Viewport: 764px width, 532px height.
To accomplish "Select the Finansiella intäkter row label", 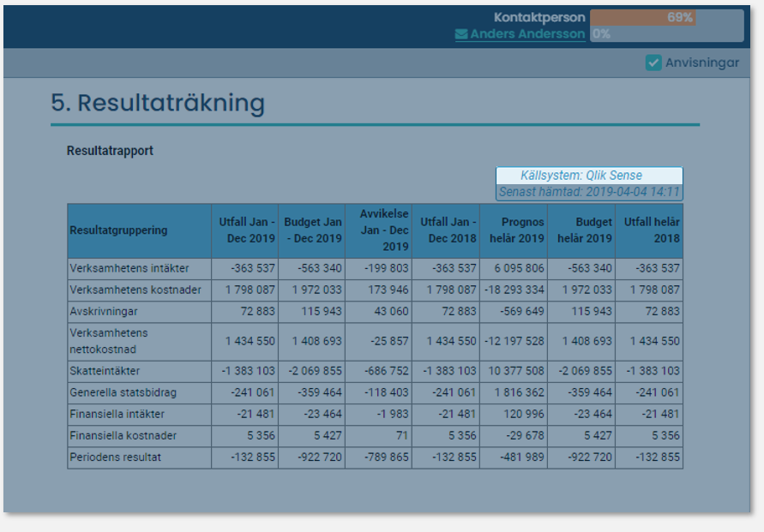I will coord(117,415).
